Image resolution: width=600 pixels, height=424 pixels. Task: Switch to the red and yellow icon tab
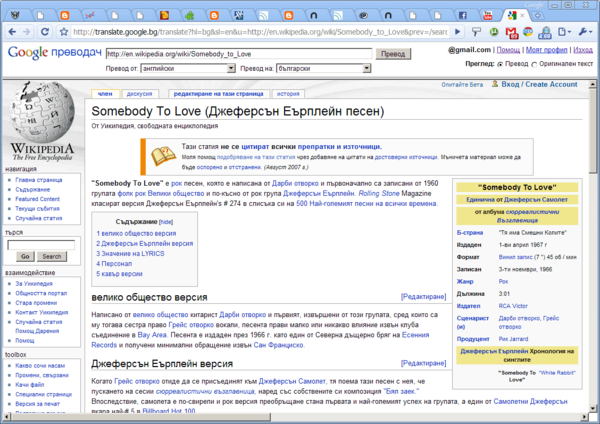point(165,15)
